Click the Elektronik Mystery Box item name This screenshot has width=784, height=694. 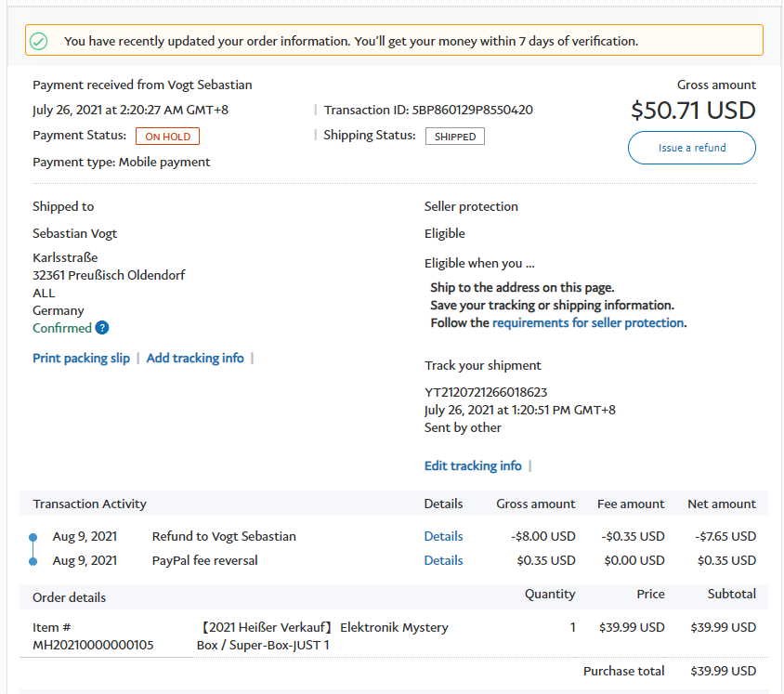pos(323,635)
